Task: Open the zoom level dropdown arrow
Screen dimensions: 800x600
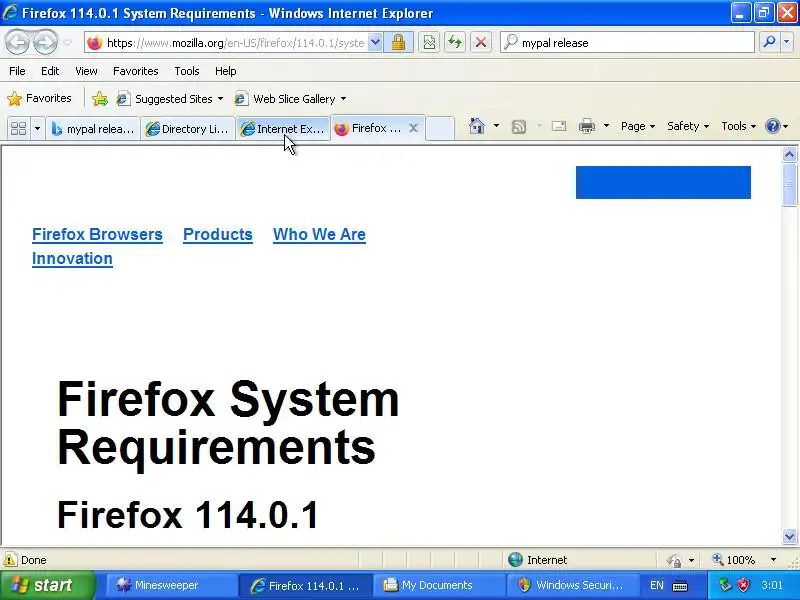Action: coord(773,560)
